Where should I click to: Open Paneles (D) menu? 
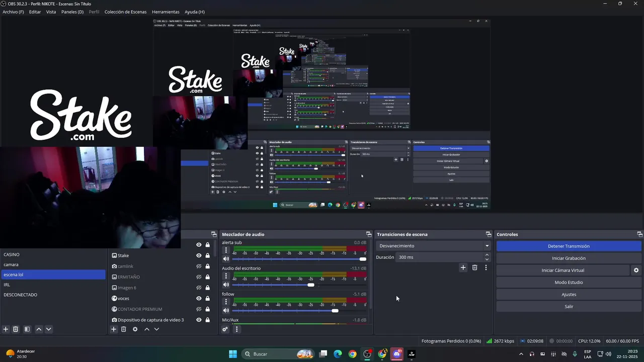72,12
